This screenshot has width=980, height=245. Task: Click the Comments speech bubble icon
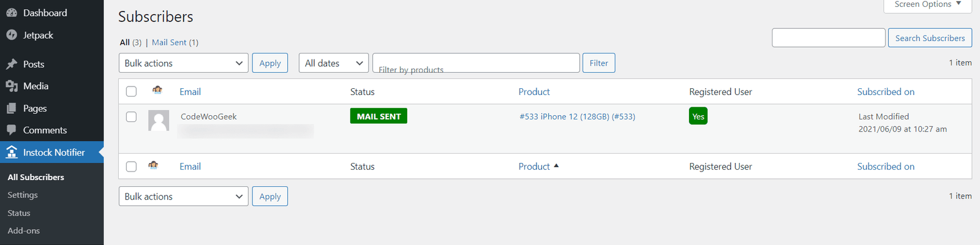tap(12, 130)
